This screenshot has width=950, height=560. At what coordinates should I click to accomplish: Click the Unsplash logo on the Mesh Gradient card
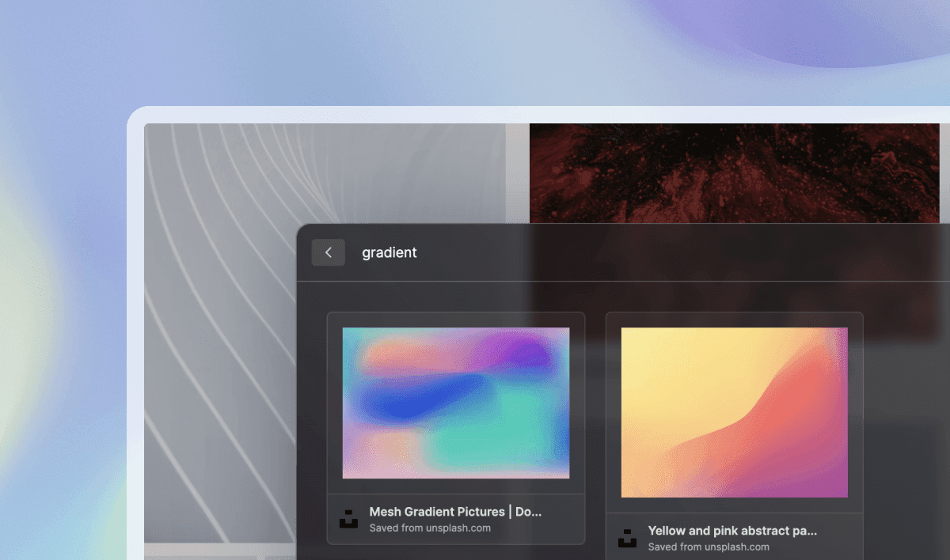[x=348, y=520]
